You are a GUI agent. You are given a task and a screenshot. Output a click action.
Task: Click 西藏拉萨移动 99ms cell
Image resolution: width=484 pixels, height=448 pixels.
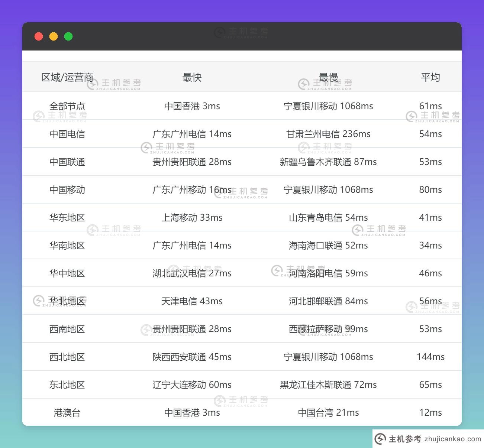[x=328, y=329]
